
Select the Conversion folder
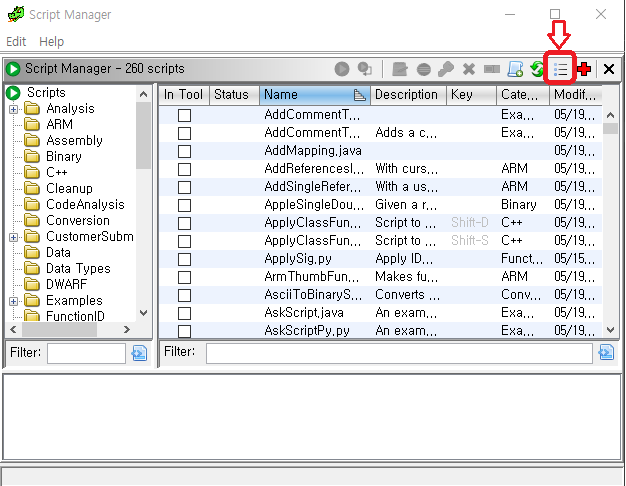tap(78, 220)
